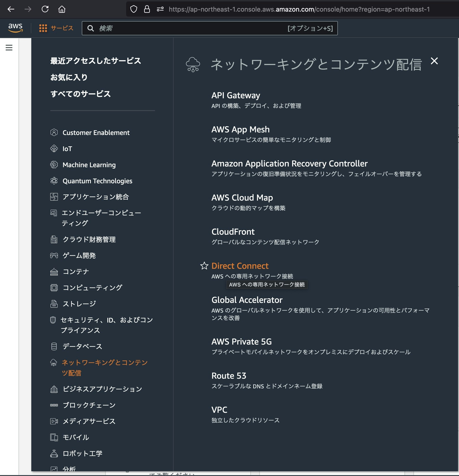459x476 pixels.
Task: Open お気に入り favorites section
Action: [69, 77]
